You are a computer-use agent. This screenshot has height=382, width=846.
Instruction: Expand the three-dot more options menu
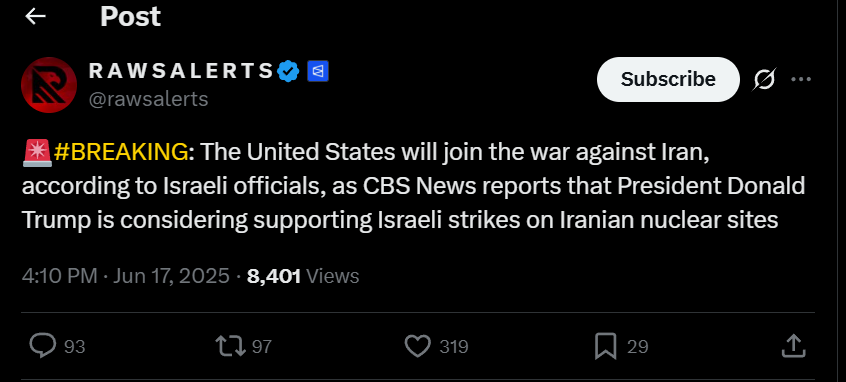point(801,79)
